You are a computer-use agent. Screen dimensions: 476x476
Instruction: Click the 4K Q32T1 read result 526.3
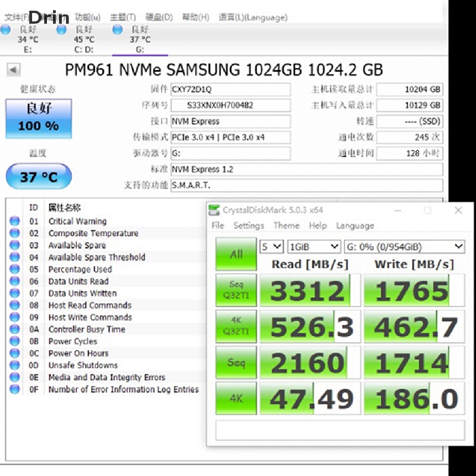[x=310, y=326]
